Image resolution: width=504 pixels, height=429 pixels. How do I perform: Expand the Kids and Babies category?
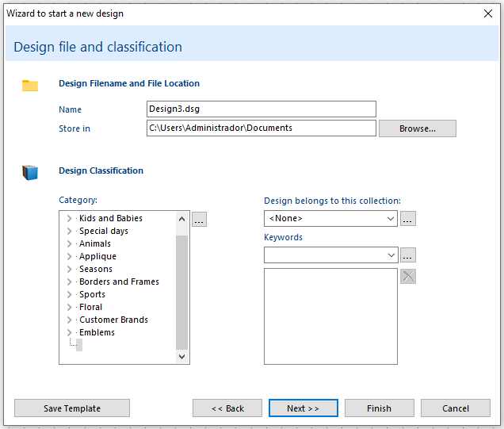pos(70,219)
